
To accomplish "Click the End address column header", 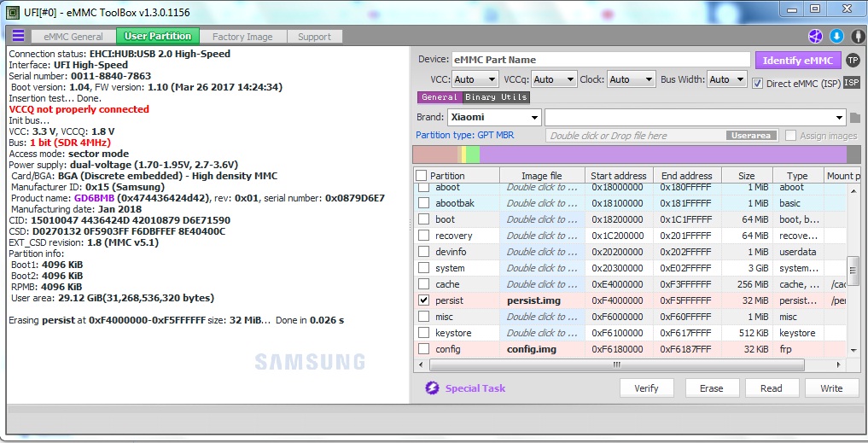I will click(x=687, y=176).
